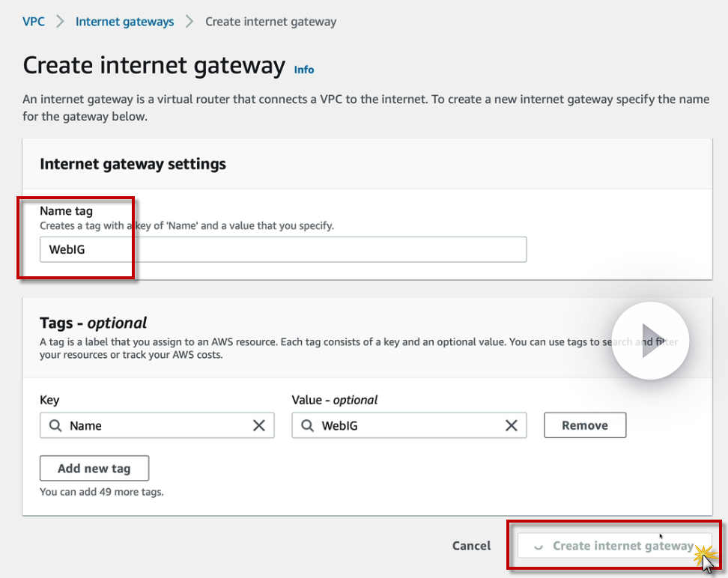Open the VPC breadcrumb link
The width and height of the screenshot is (728, 578).
tap(34, 22)
